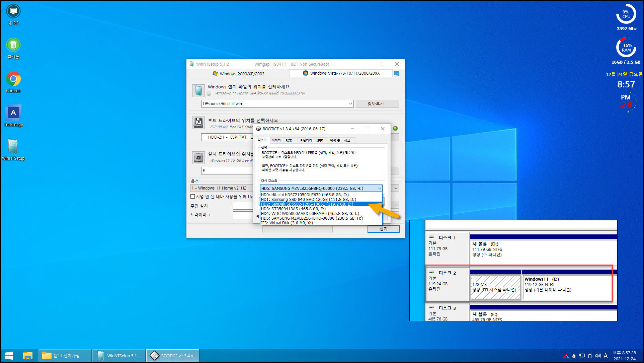Launch Chrome from the desktop
Viewport: 644px width, 363px height.
[13, 82]
